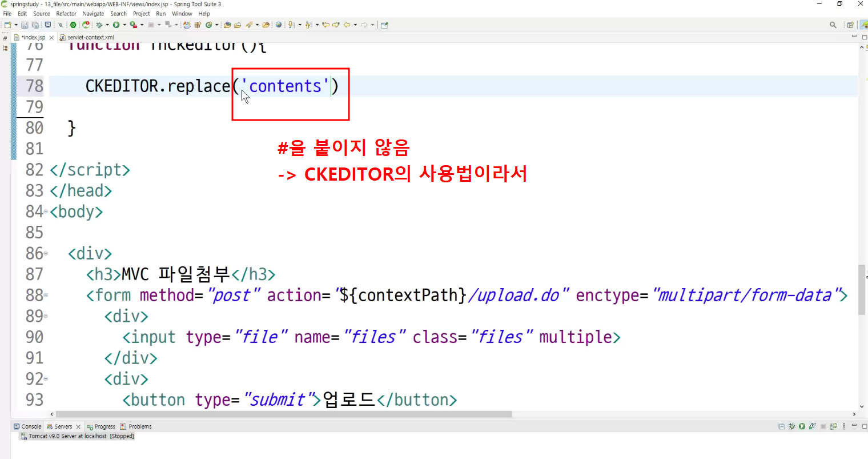The height and width of the screenshot is (459, 868).
Task: Click the Open Perspective icon
Action: pos(850,25)
